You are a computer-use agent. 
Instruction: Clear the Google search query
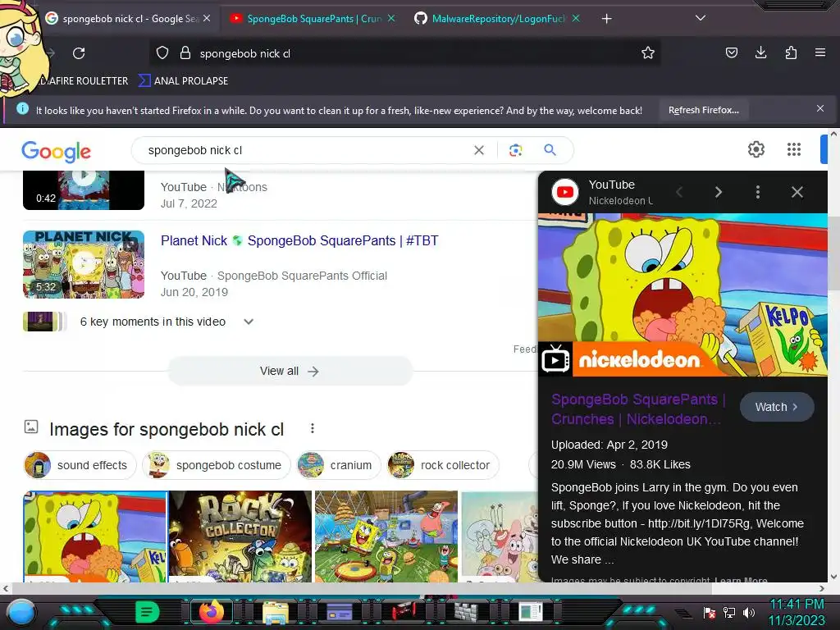point(479,151)
